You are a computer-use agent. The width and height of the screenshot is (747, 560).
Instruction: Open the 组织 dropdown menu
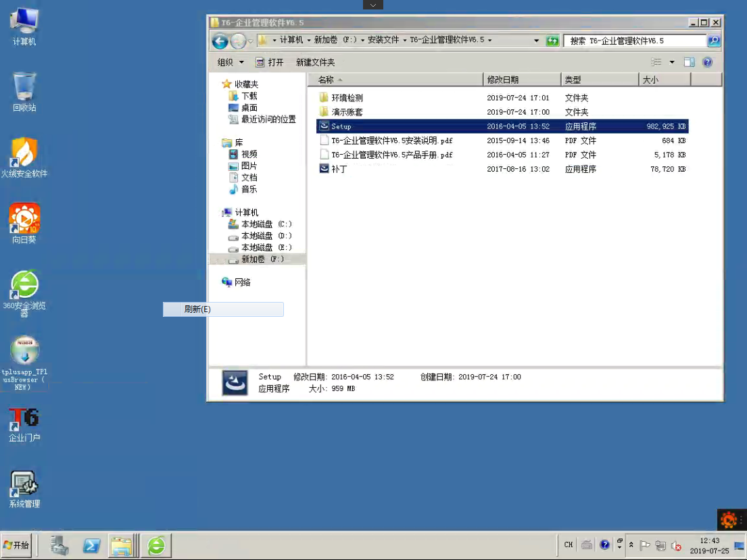click(x=231, y=62)
